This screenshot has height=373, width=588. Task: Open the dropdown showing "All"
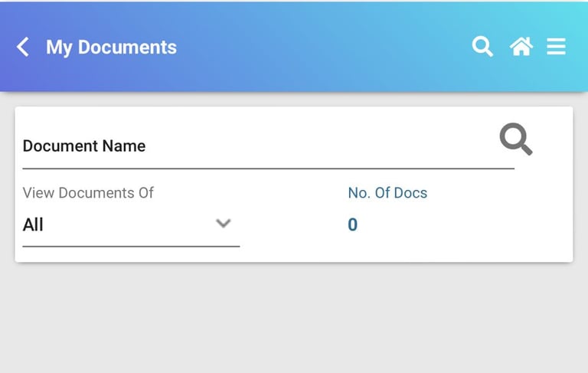tap(115, 224)
